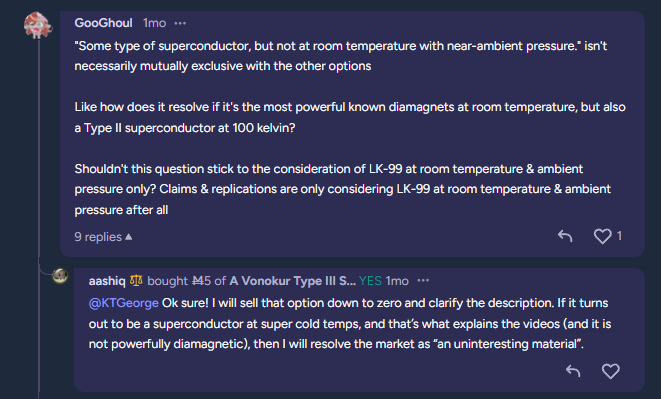Like aashiq's reply with the heart icon
This screenshot has height=399, width=661.
pyautogui.click(x=610, y=371)
